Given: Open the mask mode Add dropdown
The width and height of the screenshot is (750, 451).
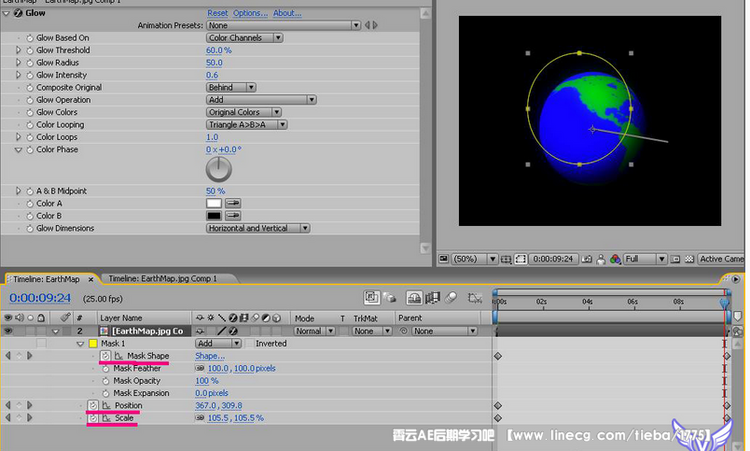Looking at the screenshot, I should [x=218, y=343].
